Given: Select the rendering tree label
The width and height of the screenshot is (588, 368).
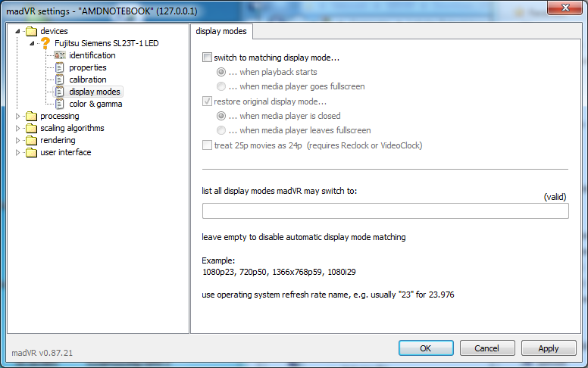Looking at the screenshot, I should 58,140.
